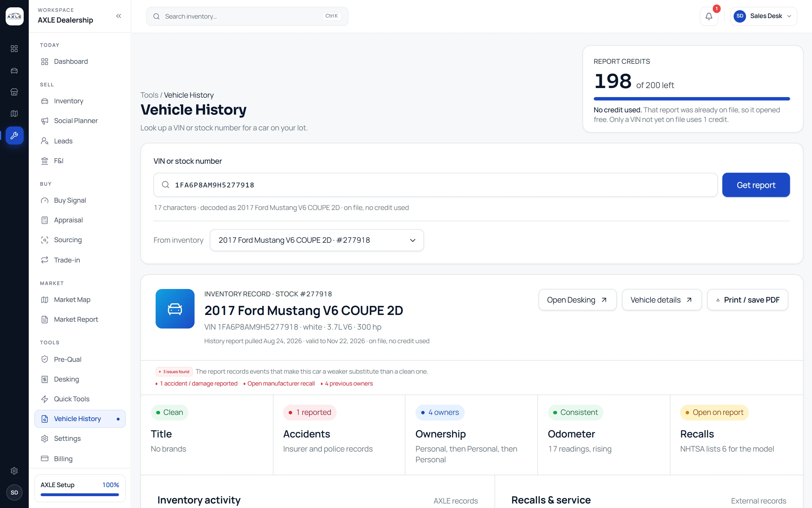812x508 pixels.
Task: Select Vehicle History in sidebar
Action: coord(80,419)
